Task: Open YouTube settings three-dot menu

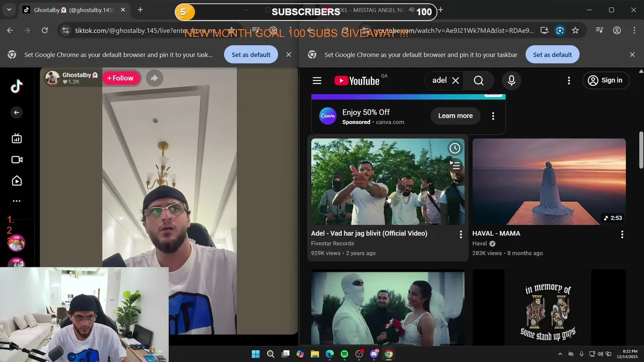Action: click(569, 80)
